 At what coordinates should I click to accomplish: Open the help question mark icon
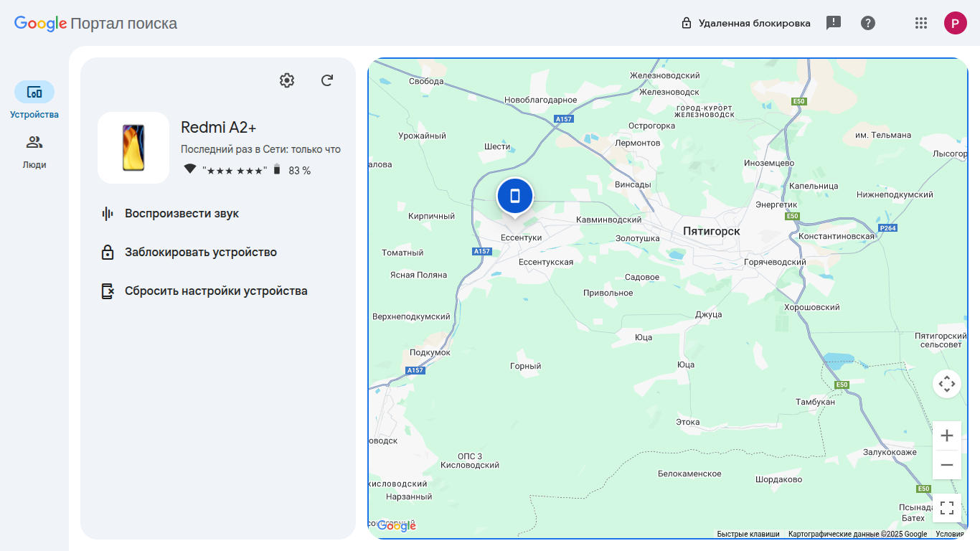pos(868,23)
